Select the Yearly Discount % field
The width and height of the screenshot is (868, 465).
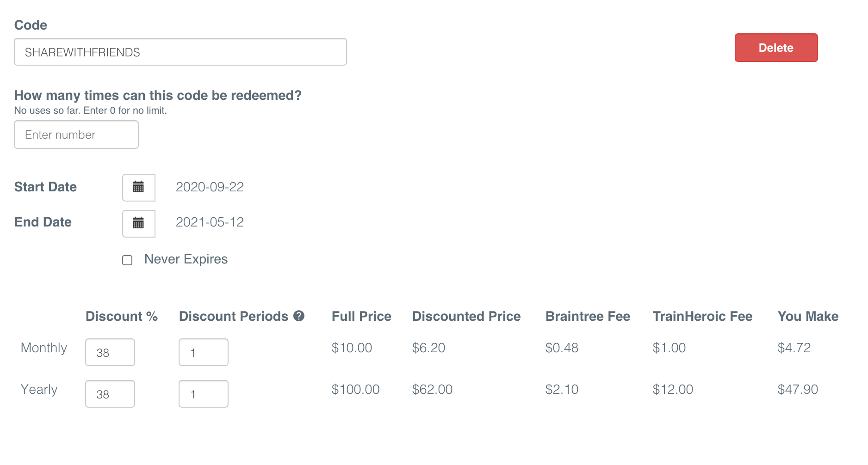click(110, 394)
